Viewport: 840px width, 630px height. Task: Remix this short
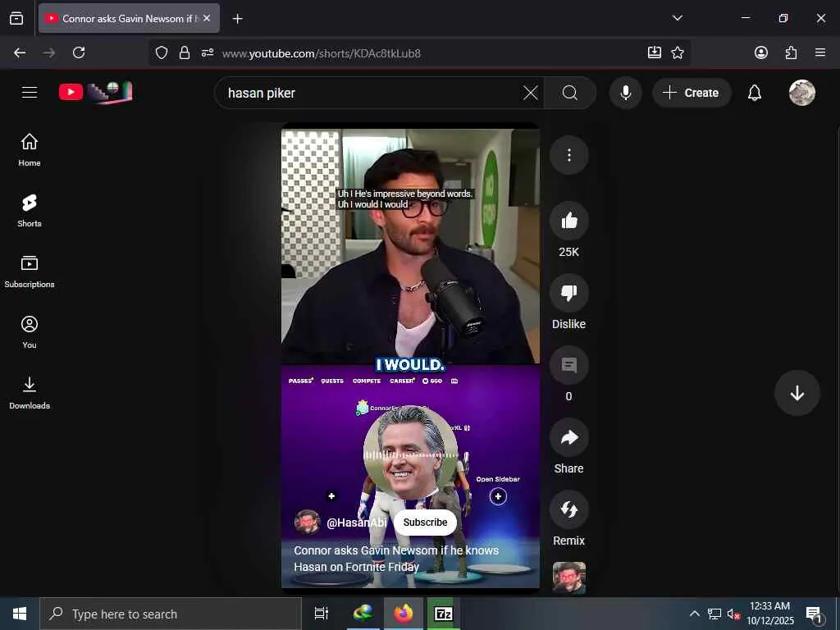pos(569,509)
